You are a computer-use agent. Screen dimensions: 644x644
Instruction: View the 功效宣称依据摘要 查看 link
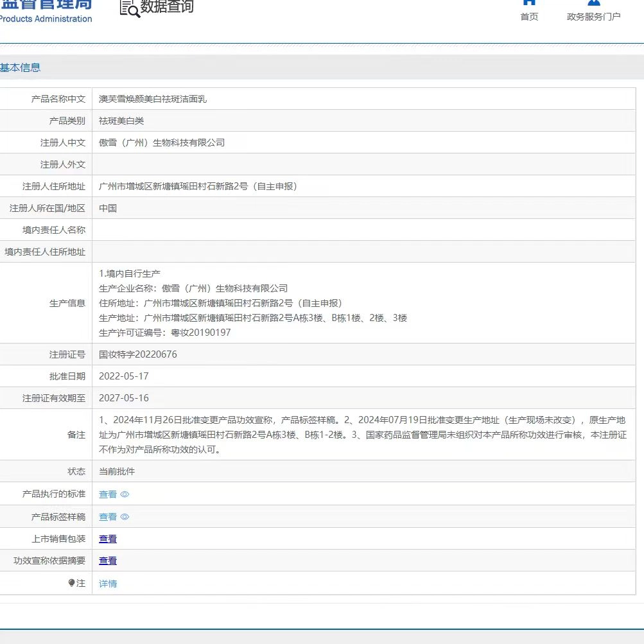108,561
